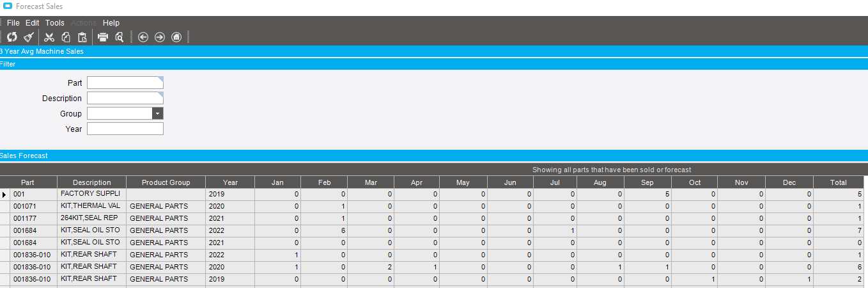
Task: Select part cell 001071
Action: click(34, 206)
